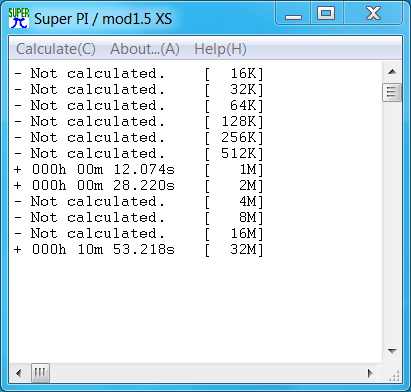The height and width of the screenshot is (392, 411).
Task: Open the Help(H) menu
Action: point(220,49)
